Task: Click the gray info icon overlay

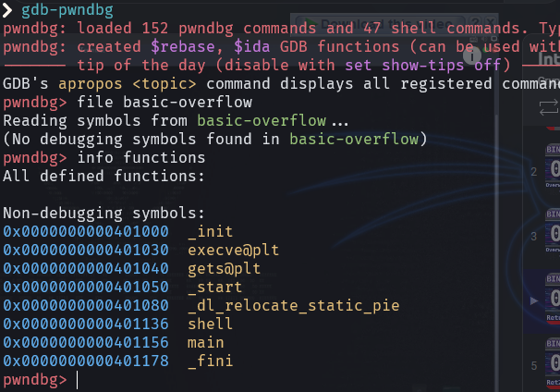Action: (472, 55)
